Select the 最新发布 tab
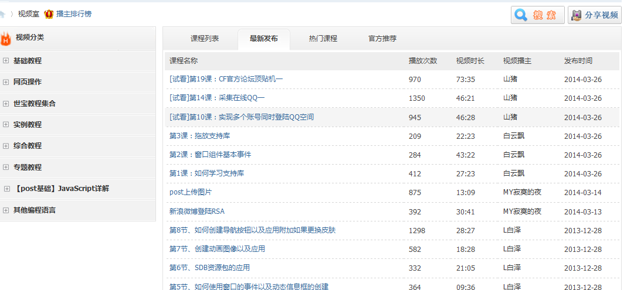644x290 pixels. 264,39
